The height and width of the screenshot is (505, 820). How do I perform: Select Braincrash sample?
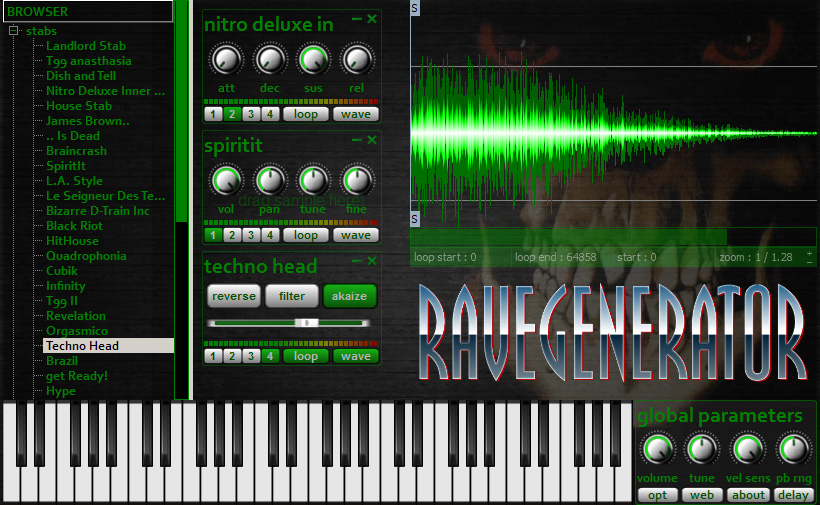[x=76, y=151]
